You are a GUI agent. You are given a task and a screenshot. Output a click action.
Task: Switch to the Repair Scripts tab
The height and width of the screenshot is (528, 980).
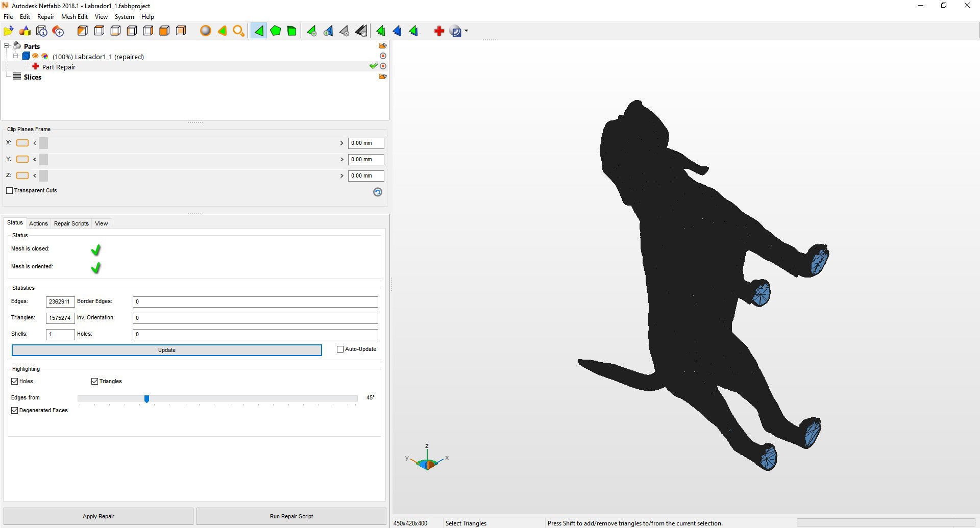(x=71, y=223)
